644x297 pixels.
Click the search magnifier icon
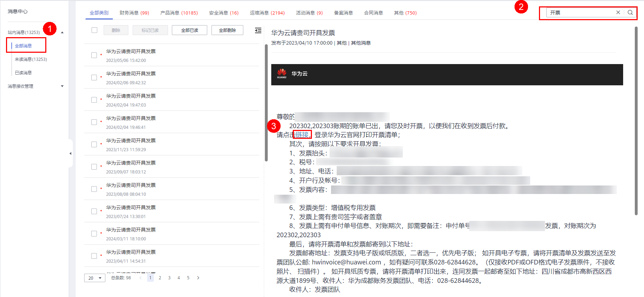point(630,12)
